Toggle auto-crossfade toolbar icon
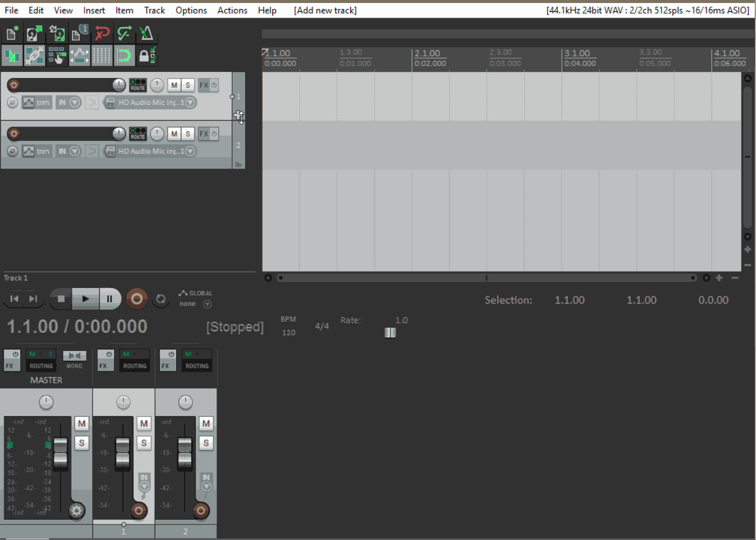Viewport: 756px width, 540px height. pyautogui.click(x=11, y=56)
